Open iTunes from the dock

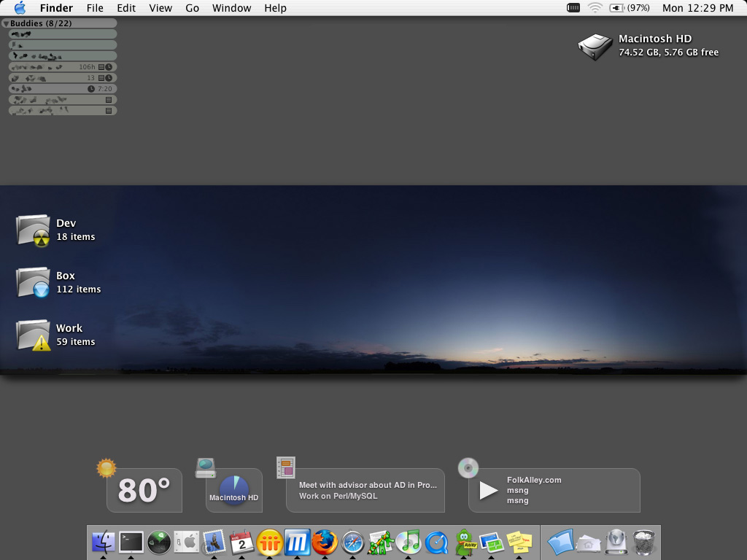tap(409, 542)
